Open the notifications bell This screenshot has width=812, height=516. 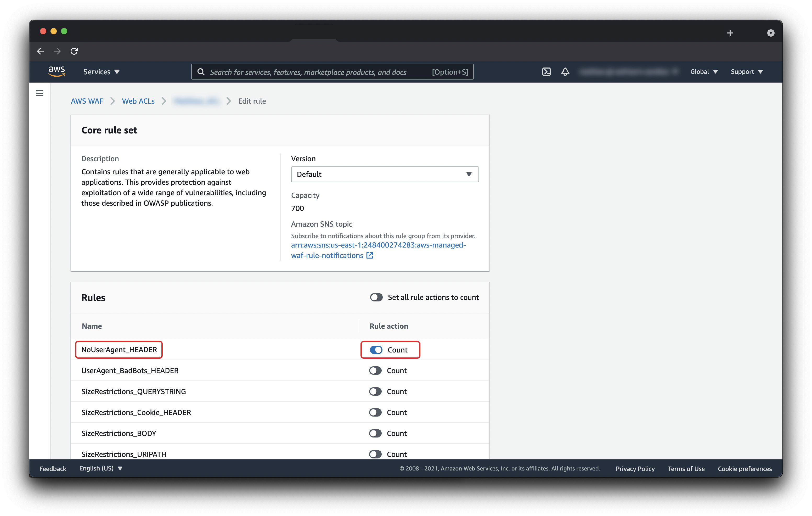click(565, 71)
